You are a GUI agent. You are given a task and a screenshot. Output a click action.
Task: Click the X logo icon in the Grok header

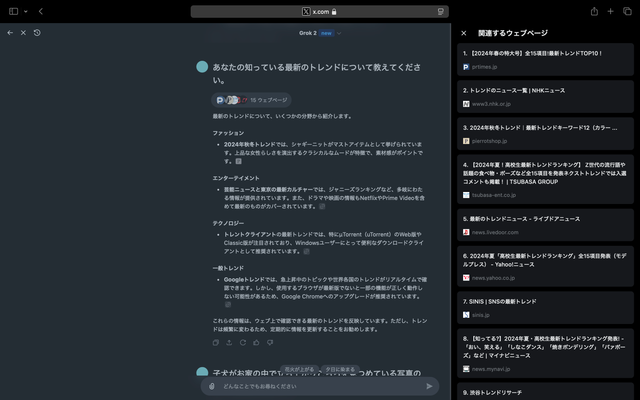click(23, 33)
